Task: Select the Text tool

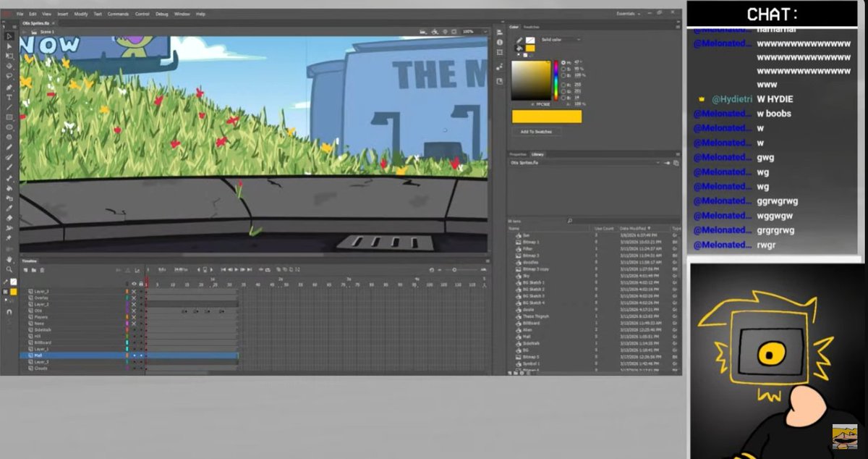Action: tap(9, 97)
